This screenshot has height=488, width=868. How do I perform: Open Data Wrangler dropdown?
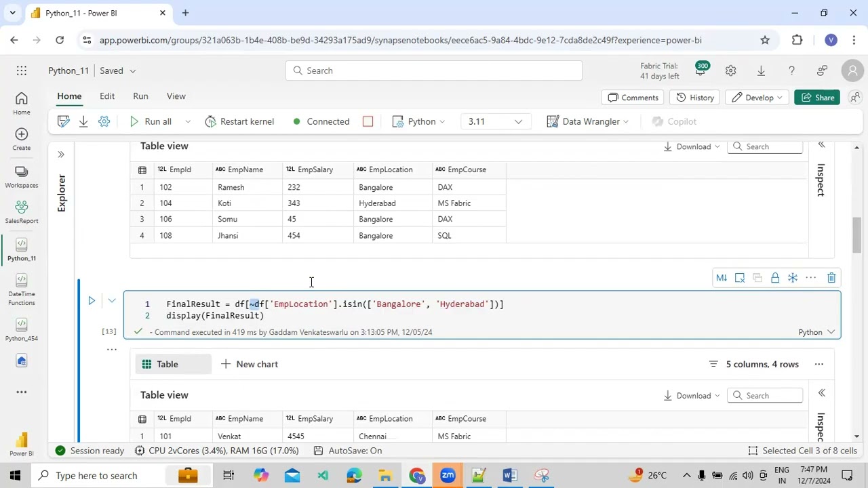588,121
